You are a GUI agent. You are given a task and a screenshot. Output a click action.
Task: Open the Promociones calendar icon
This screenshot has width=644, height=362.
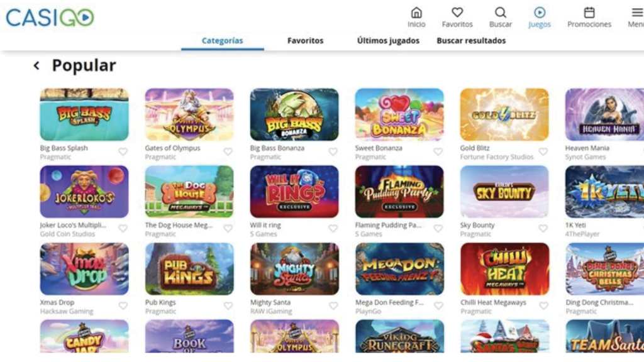point(589,13)
